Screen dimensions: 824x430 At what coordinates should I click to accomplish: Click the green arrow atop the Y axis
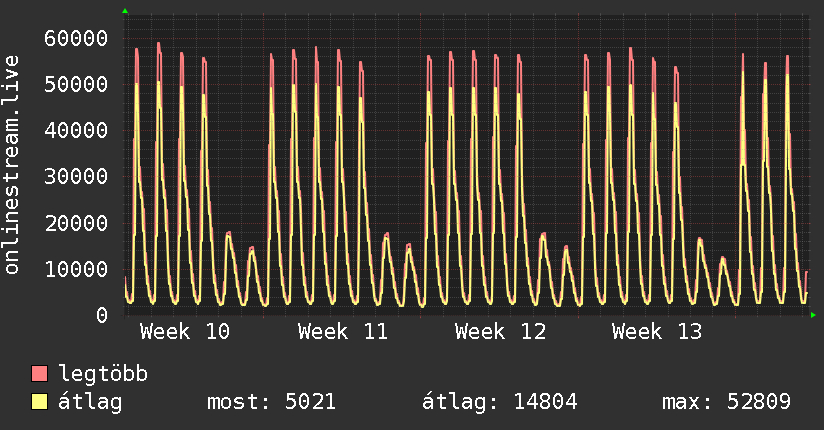point(125,11)
